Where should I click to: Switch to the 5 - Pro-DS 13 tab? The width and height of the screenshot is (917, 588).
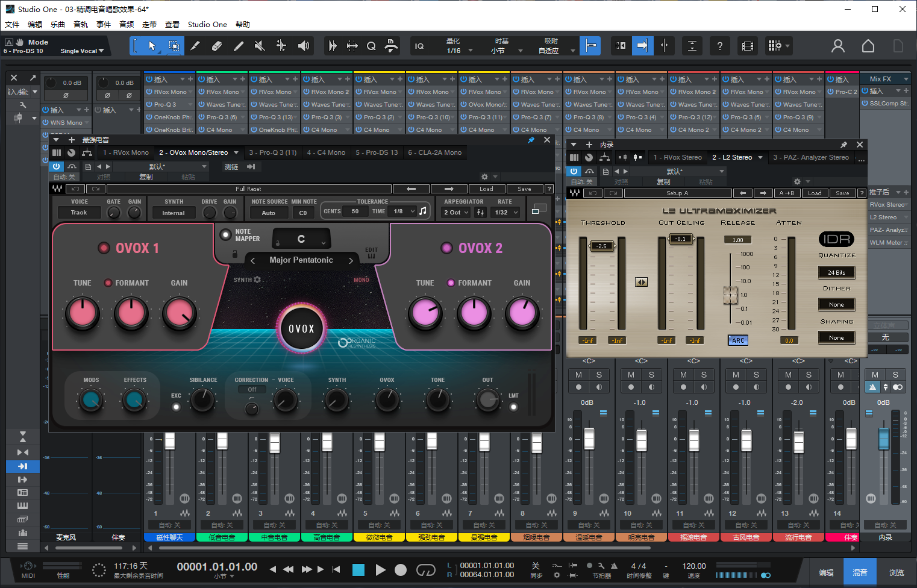click(x=377, y=152)
